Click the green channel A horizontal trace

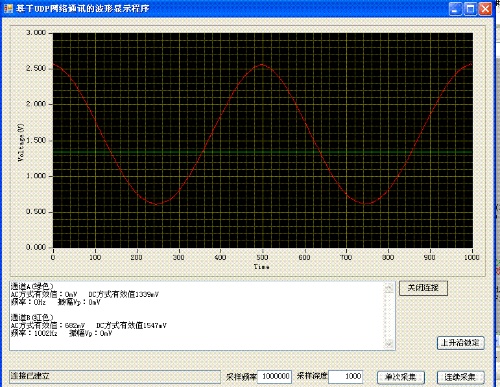263,153
